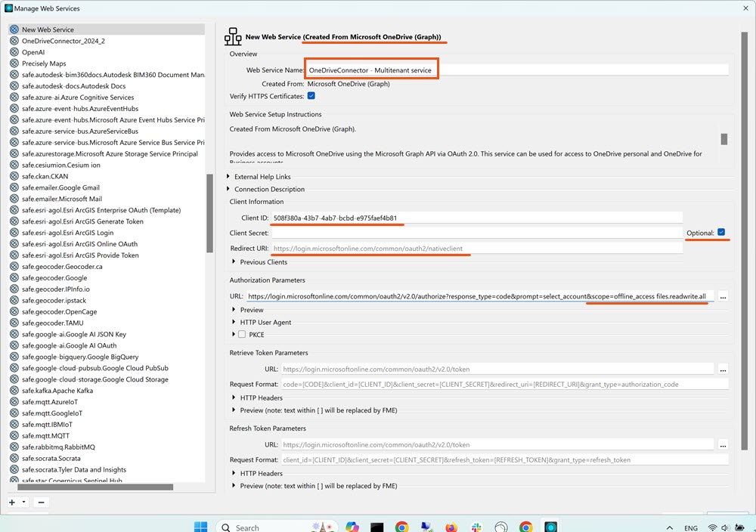Select the Precisely Maps service icon

pos(14,63)
